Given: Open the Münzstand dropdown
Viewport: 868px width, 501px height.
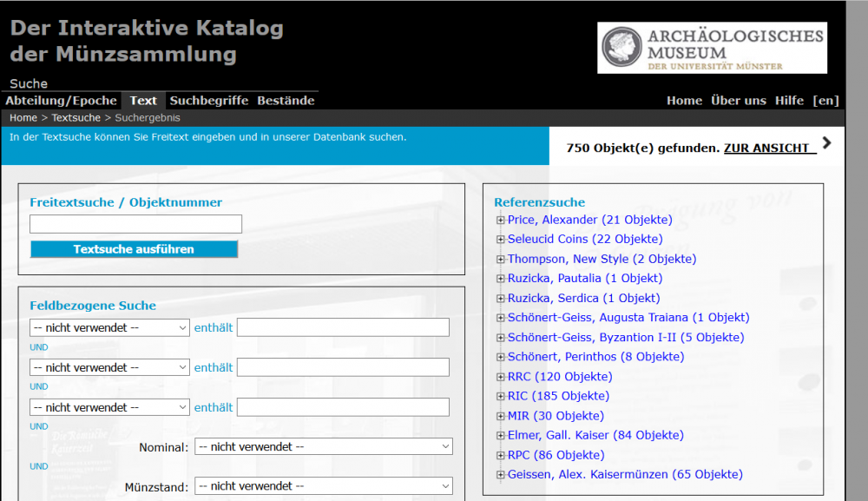Looking at the screenshot, I should [x=323, y=486].
